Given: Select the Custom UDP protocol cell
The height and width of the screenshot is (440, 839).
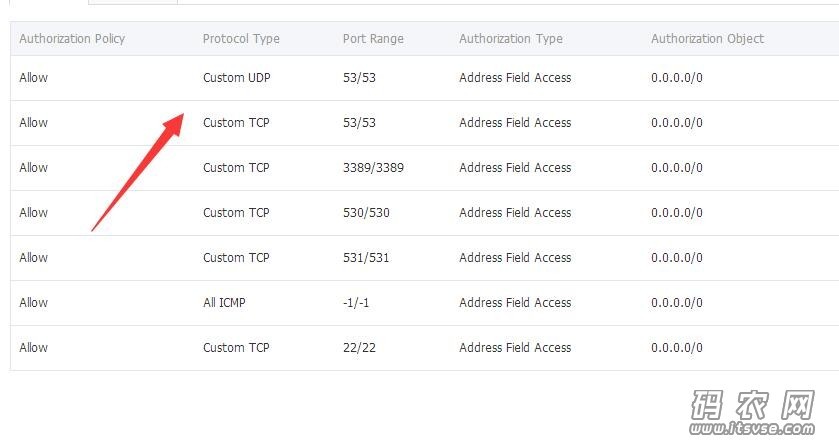Looking at the screenshot, I should tap(237, 78).
